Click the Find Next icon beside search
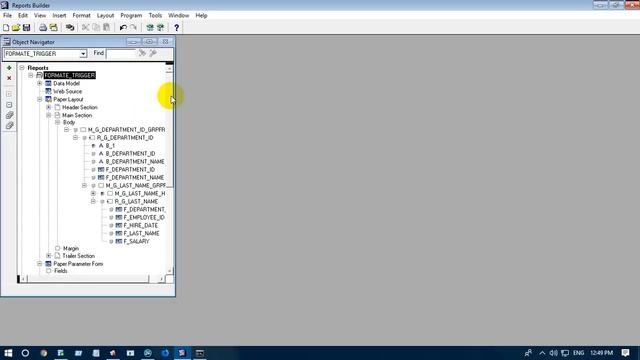This screenshot has height=360, width=640. (x=142, y=53)
